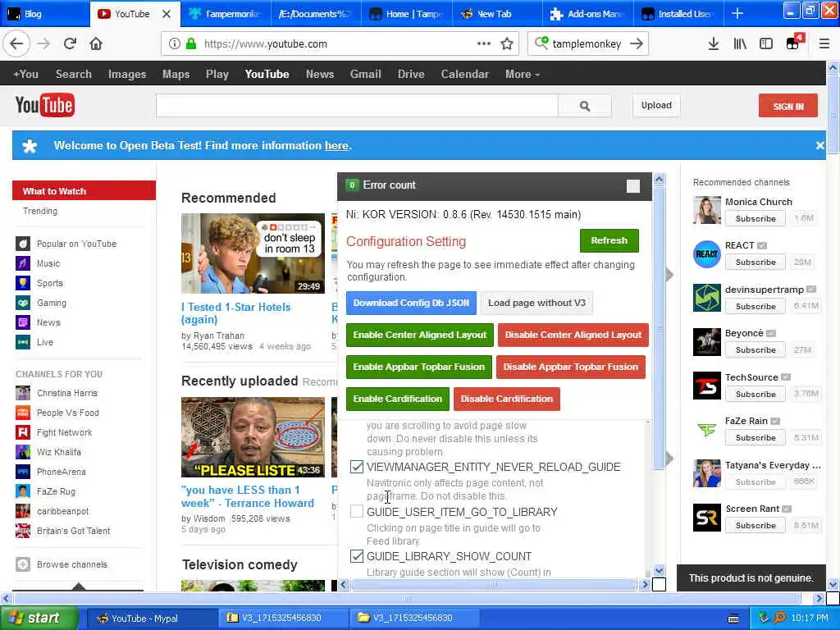This screenshot has height=630, width=840.
Task: Toggle the sidebar view icon
Action: pyautogui.click(x=766, y=43)
